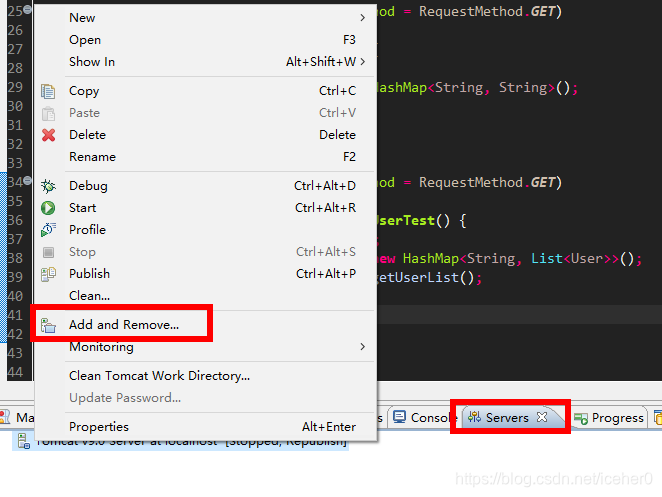Open the New submenu
Viewport: 662px width, 497px height.
click(205, 18)
